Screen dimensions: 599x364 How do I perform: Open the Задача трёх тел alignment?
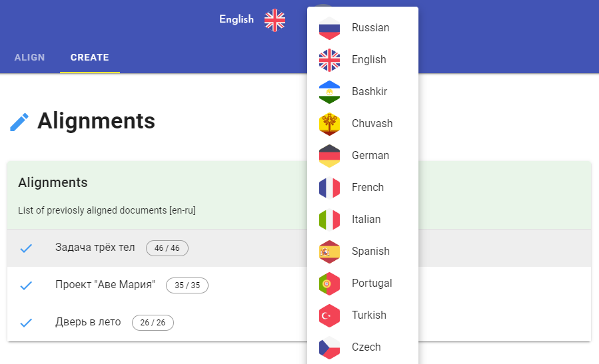(95, 248)
